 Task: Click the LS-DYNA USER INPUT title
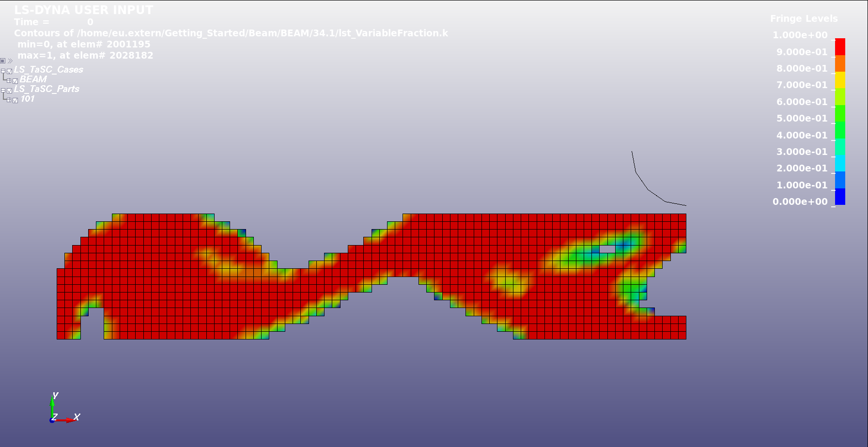coord(83,10)
